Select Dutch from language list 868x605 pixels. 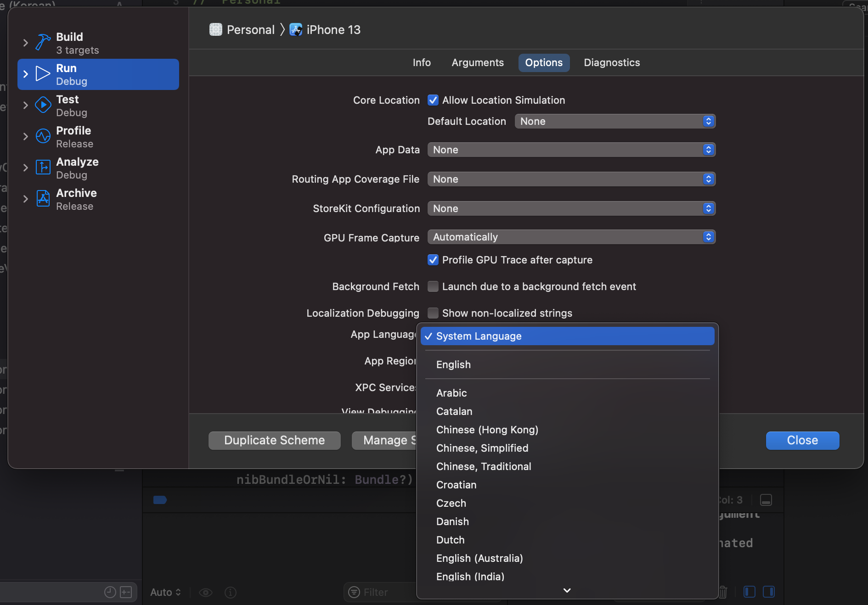pyautogui.click(x=567, y=540)
